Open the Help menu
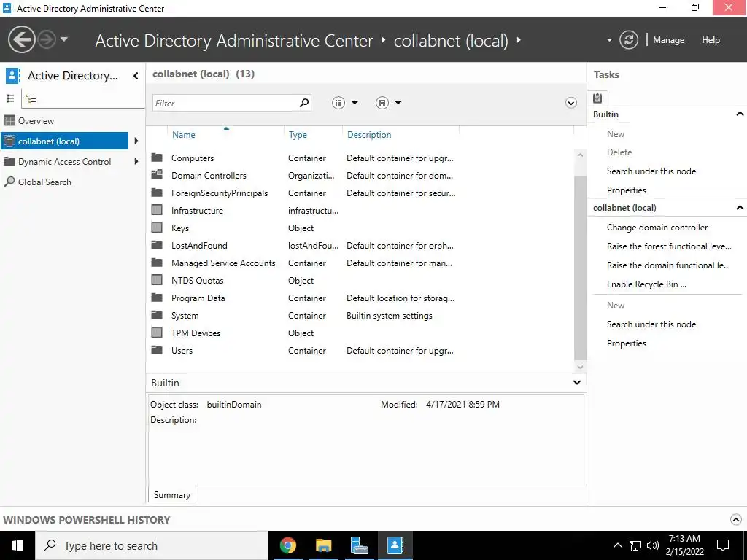 point(711,40)
